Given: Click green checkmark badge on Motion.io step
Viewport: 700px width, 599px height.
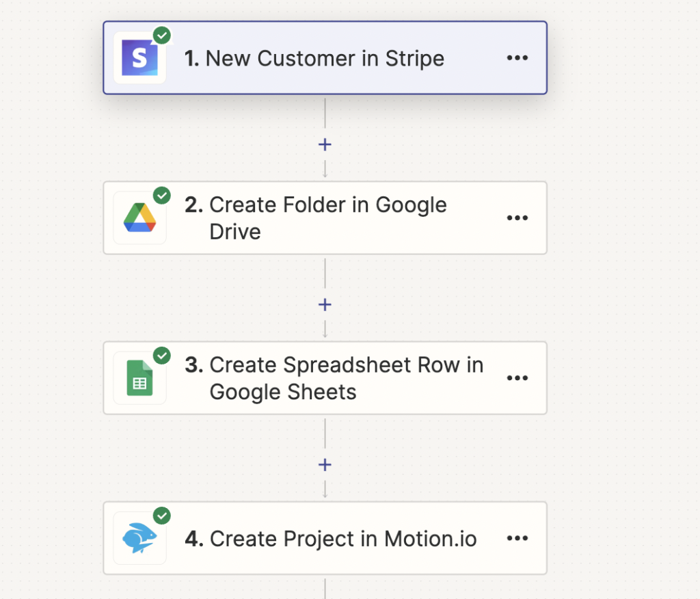Looking at the screenshot, I should [x=162, y=516].
